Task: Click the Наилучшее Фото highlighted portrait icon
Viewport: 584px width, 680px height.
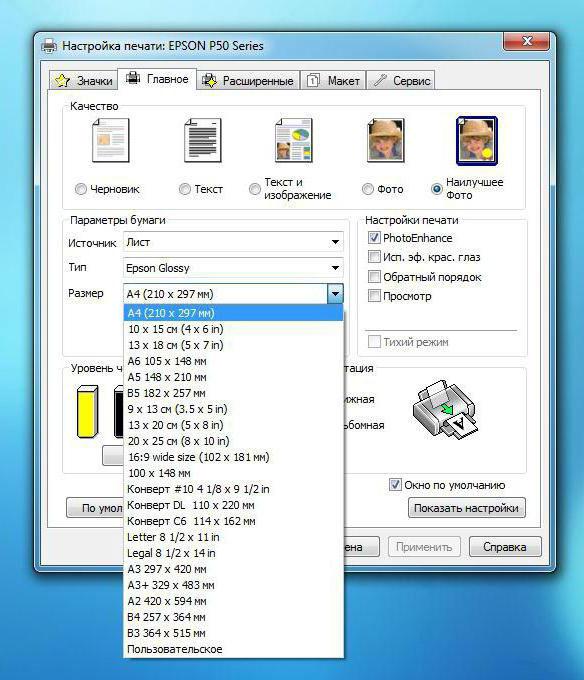Action: coord(476,141)
